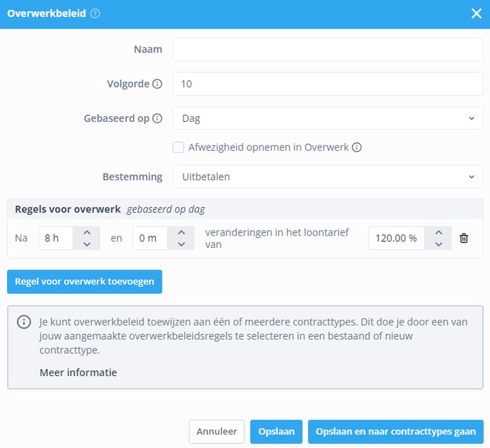Save with the Opslaan button
Viewport: 490px width, 448px height.
(x=276, y=432)
